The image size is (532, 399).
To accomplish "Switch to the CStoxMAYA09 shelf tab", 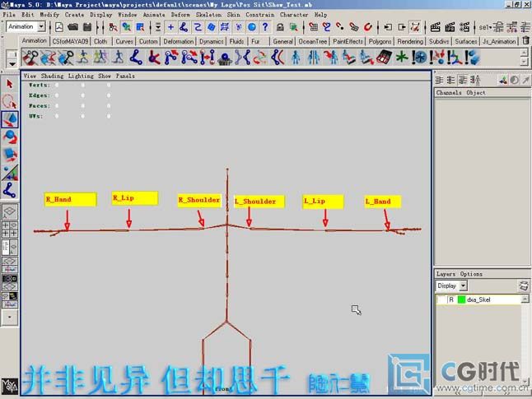I will [x=70, y=41].
